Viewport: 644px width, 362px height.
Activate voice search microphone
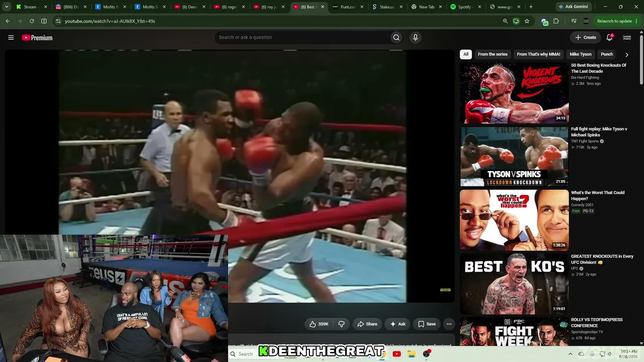(415, 37)
